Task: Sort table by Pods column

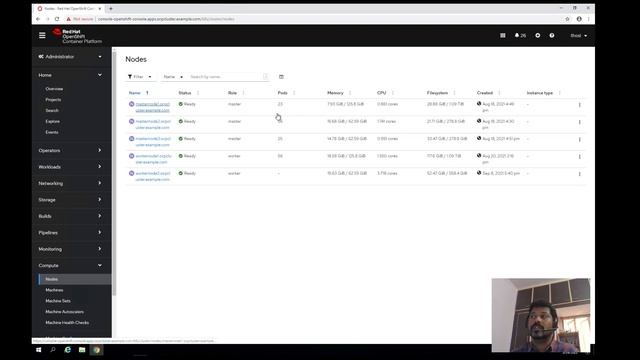Action: [282, 93]
